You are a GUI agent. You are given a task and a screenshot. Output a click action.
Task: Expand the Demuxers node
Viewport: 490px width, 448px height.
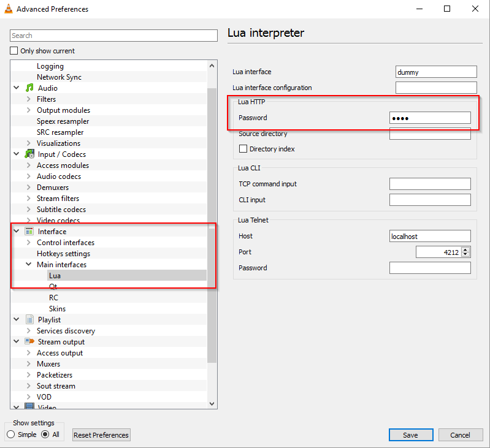click(x=28, y=188)
